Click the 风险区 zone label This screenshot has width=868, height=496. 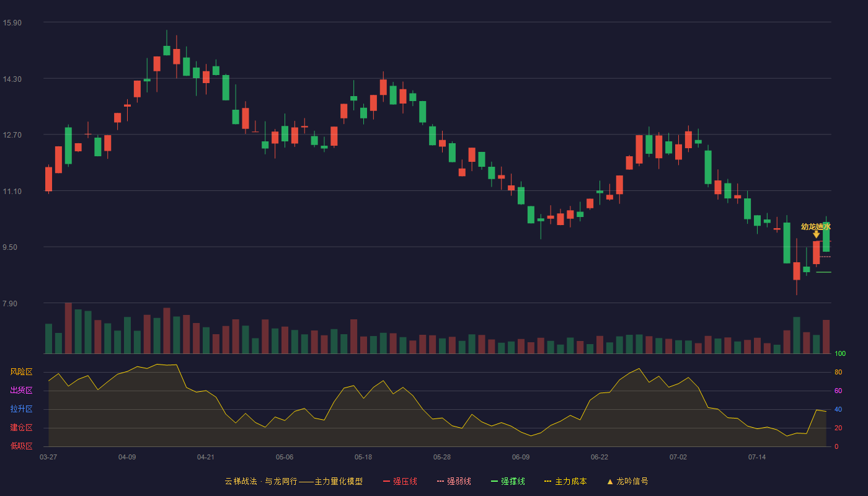point(21,372)
